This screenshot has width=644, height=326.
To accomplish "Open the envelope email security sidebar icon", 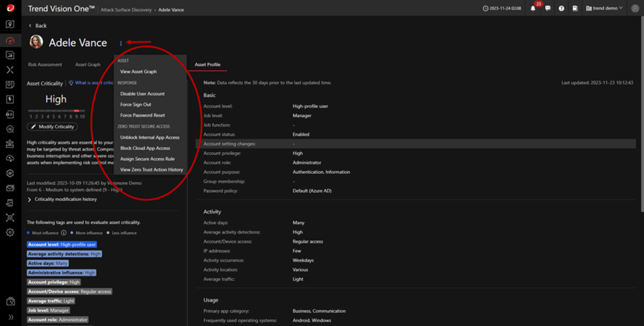I will pyautogui.click(x=11, y=188).
